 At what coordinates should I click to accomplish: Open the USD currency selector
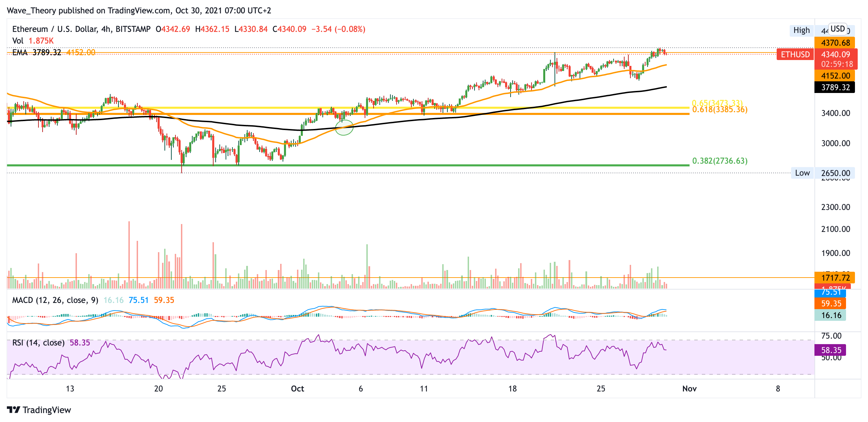click(x=837, y=29)
